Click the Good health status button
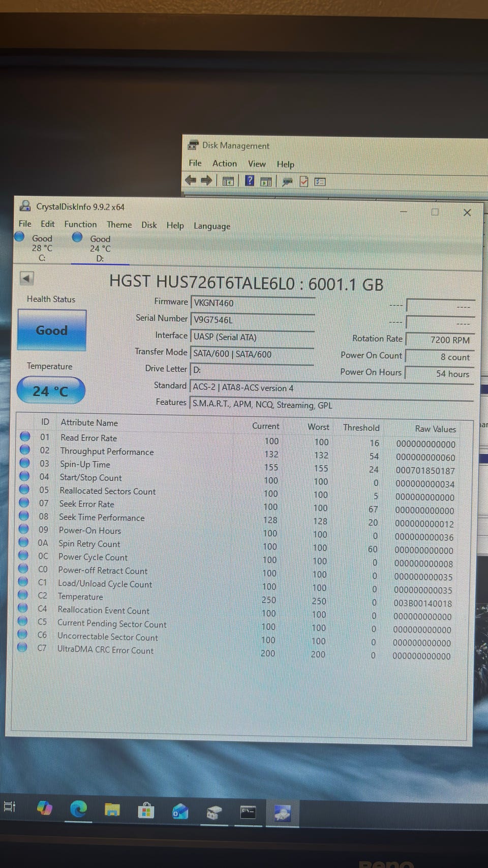 coord(52,331)
